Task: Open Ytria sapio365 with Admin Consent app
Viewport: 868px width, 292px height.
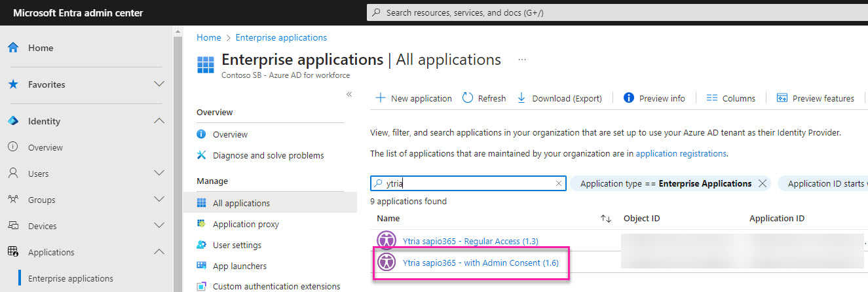Action: (x=480, y=263)
